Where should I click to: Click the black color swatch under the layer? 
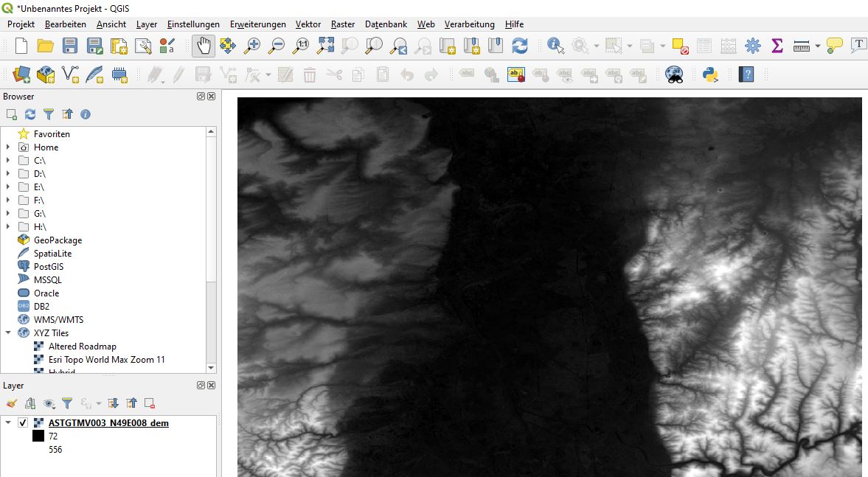click(38, 436)
